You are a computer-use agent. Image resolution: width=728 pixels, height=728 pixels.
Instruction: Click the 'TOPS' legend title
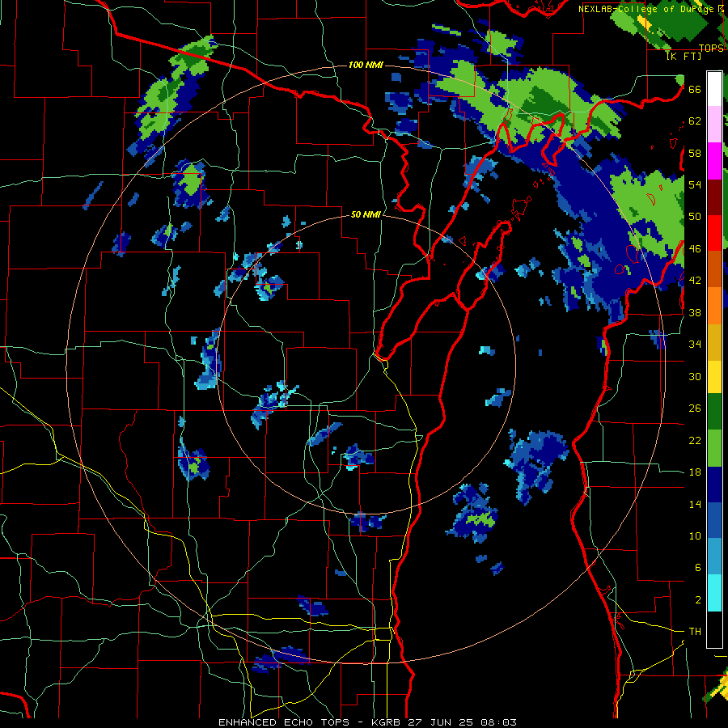[711, 48]
